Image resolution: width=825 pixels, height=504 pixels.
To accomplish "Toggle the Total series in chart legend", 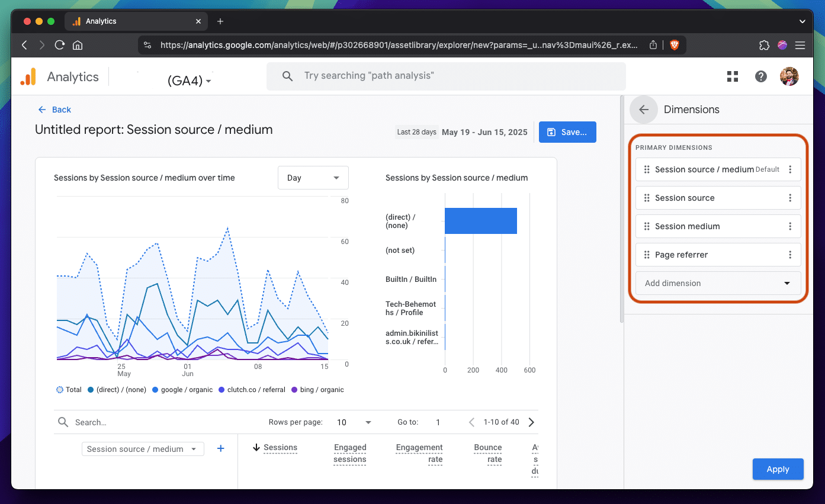I will (x=69, y=390).
